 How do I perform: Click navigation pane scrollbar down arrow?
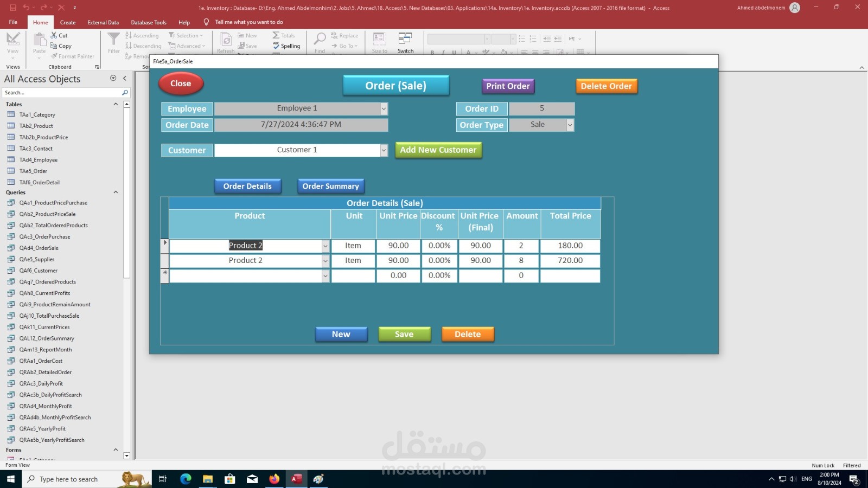126,456
